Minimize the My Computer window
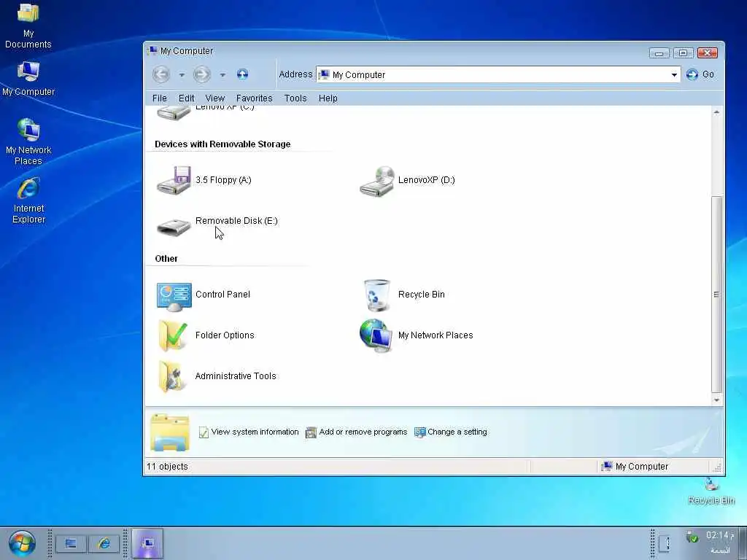The height and width of the screenshot is (560, 747). (659, 53)
